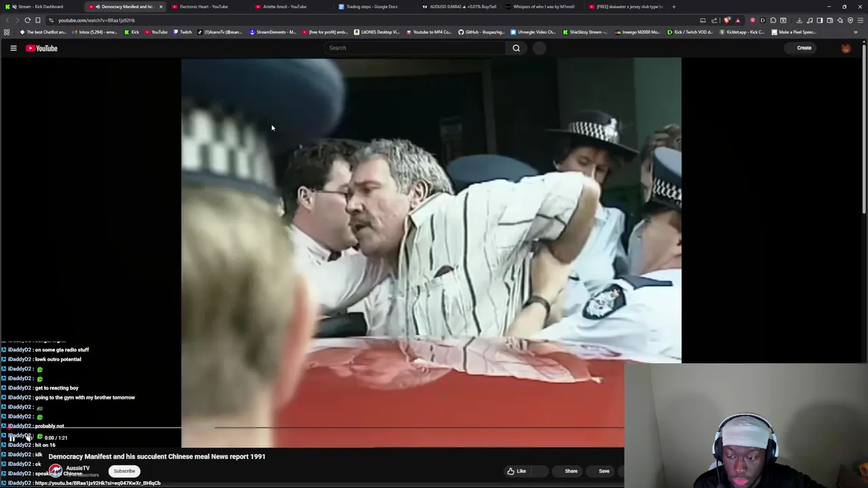Click the page vertical scrollbar
Screen dimensions: 868x488
coord(865,129)
